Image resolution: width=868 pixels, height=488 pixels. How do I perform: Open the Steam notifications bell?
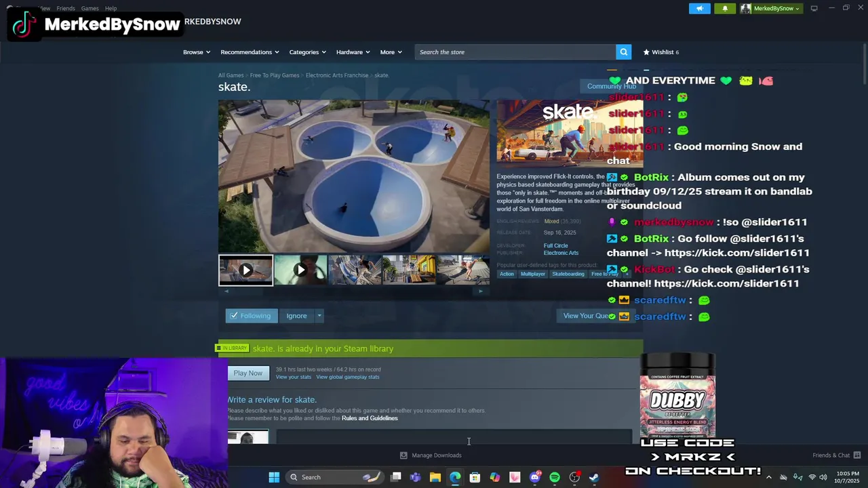(x=725, y=8)
